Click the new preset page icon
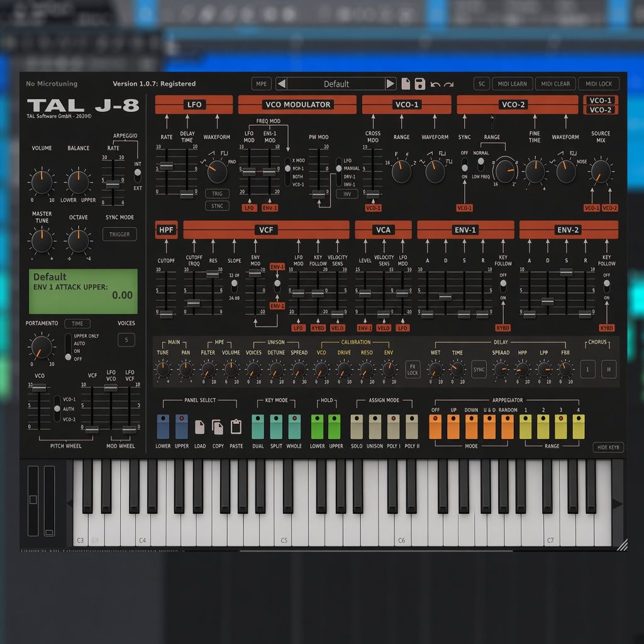The width and height of the screenshot is (644, 644). 406,84
